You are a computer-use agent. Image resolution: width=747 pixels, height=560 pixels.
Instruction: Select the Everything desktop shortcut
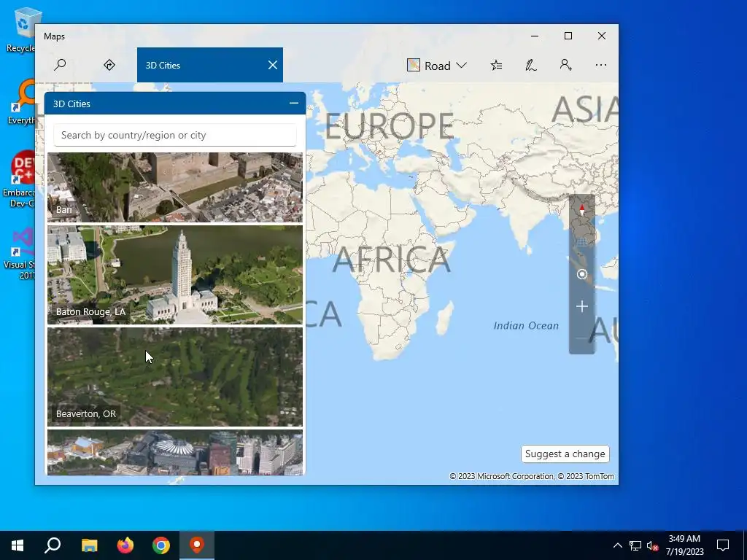(x=20, y=102)
